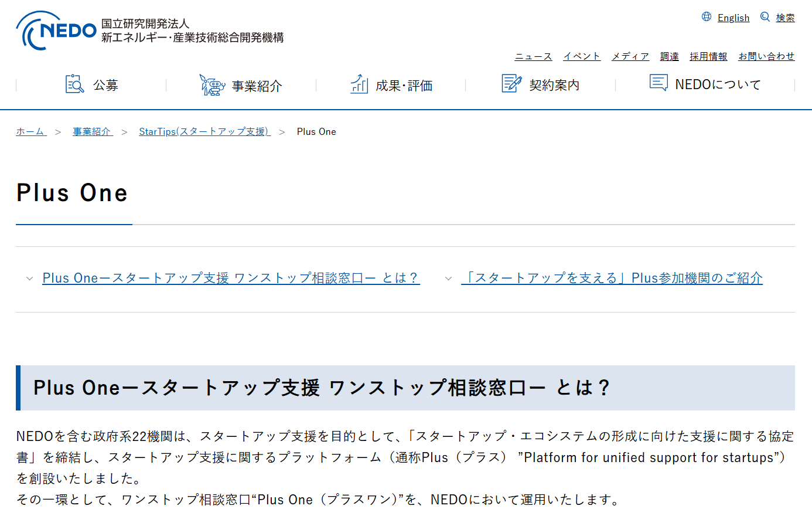Click the 事業紹介 robot windmill icon
Image resolution: width=812 pixels, height=509 pixels.
pyautogui.click(x=212, y=84)
